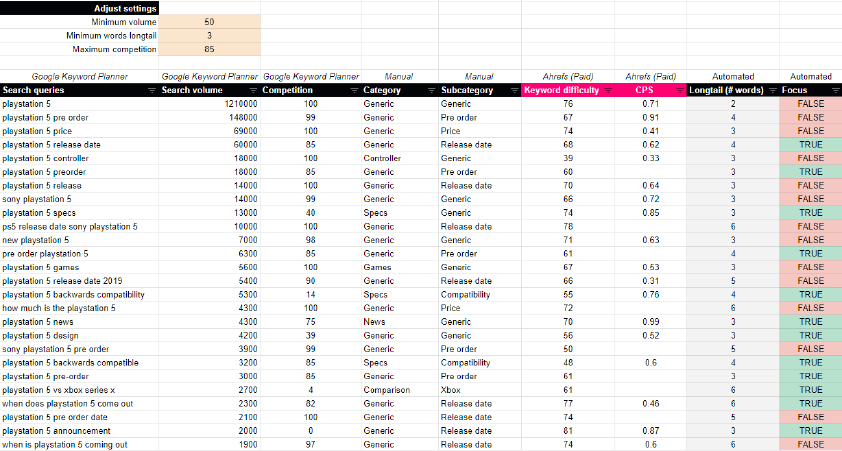Viewport: 842px width, 451px height.
Task: Select cell 'playstation 5 controller'
Action: tap(79, 158)
